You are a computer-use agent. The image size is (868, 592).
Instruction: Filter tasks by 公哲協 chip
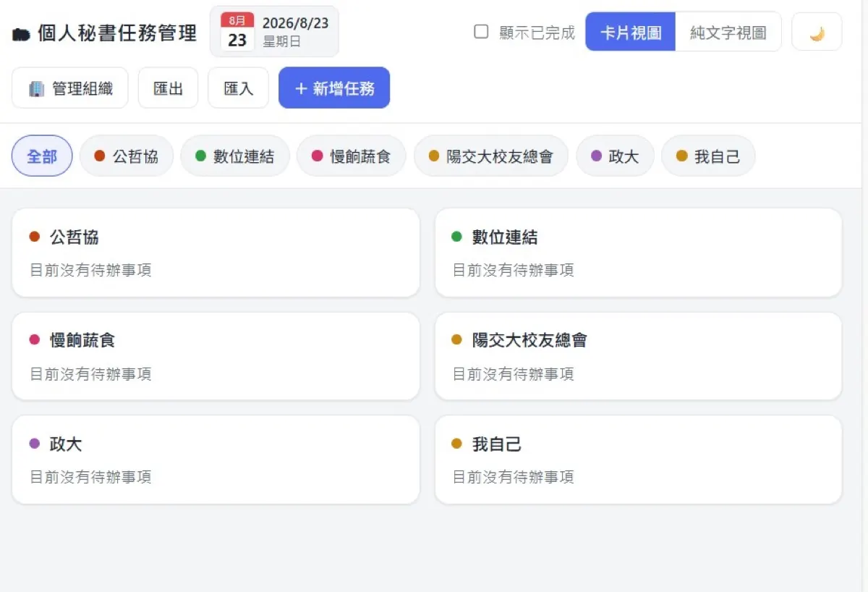(127, 156)
